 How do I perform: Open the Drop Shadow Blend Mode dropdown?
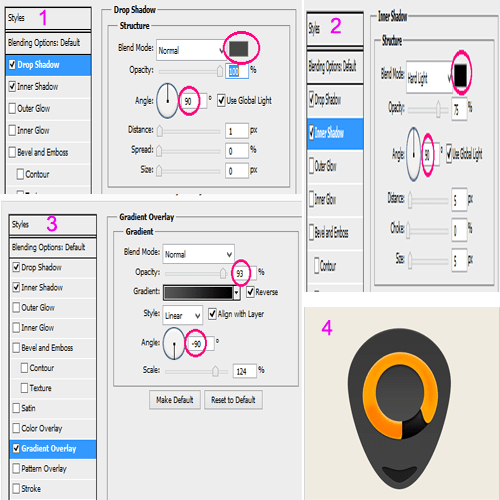coord(191,50)
